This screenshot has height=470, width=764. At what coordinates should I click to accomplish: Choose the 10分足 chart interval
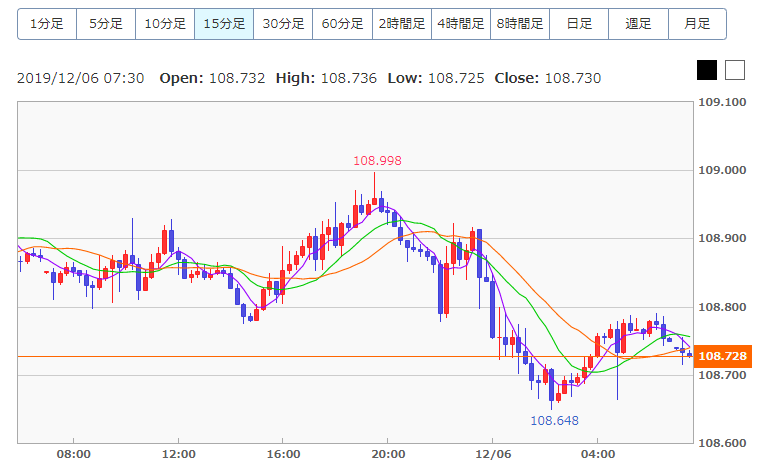[x=165, y=24]
